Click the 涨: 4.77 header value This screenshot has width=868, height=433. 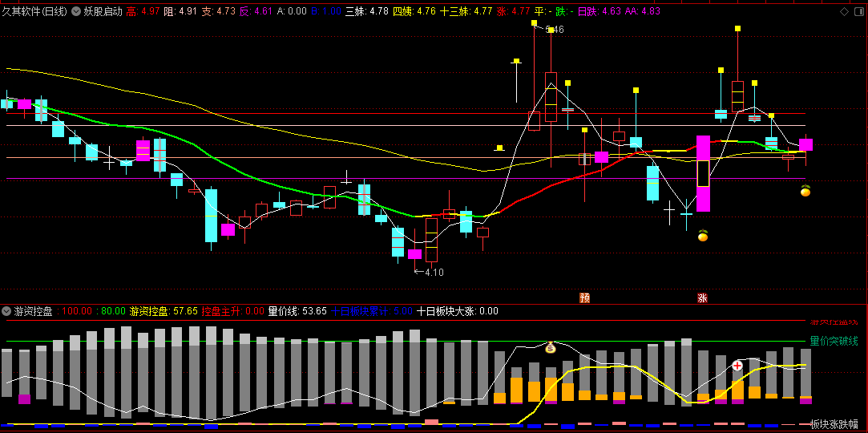(513, 11)
